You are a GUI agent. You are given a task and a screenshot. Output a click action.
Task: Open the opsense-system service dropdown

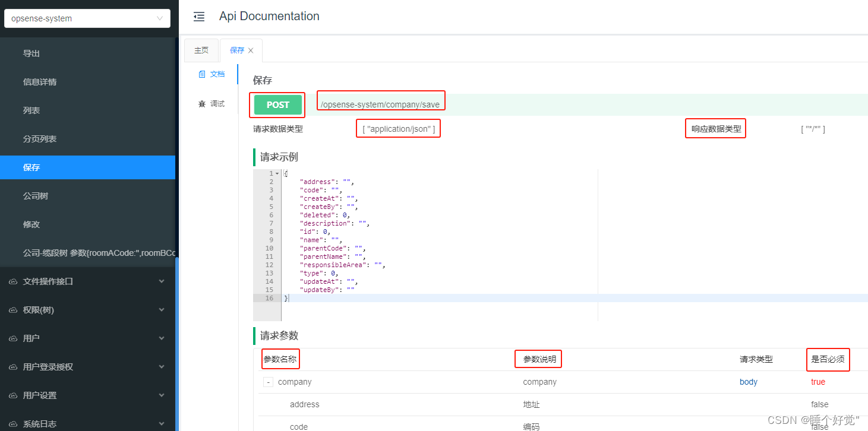coord(87,18)
